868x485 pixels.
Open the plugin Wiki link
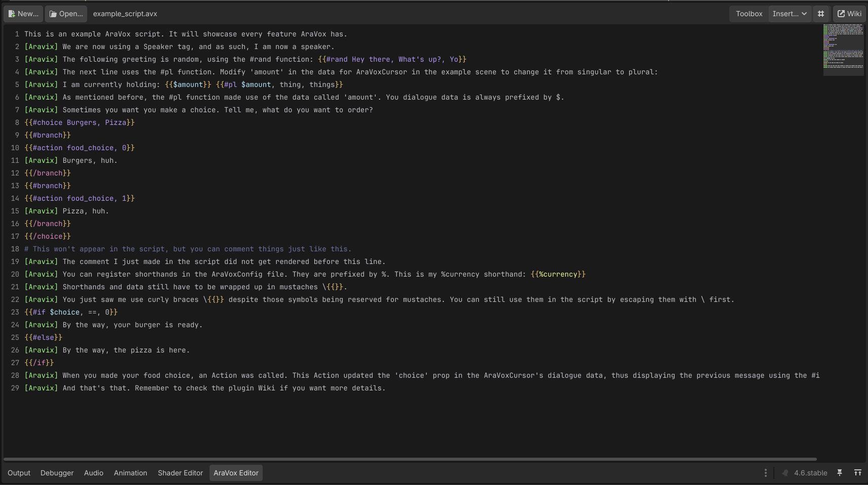point(849,14)
